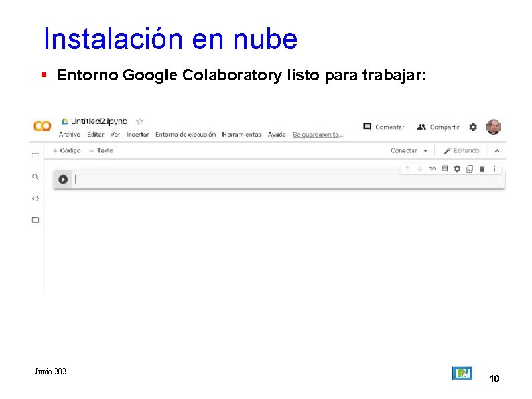The width and height of the screenshot is (532, 399).
Task: Open the Editar menu
Action: [96, 135]
